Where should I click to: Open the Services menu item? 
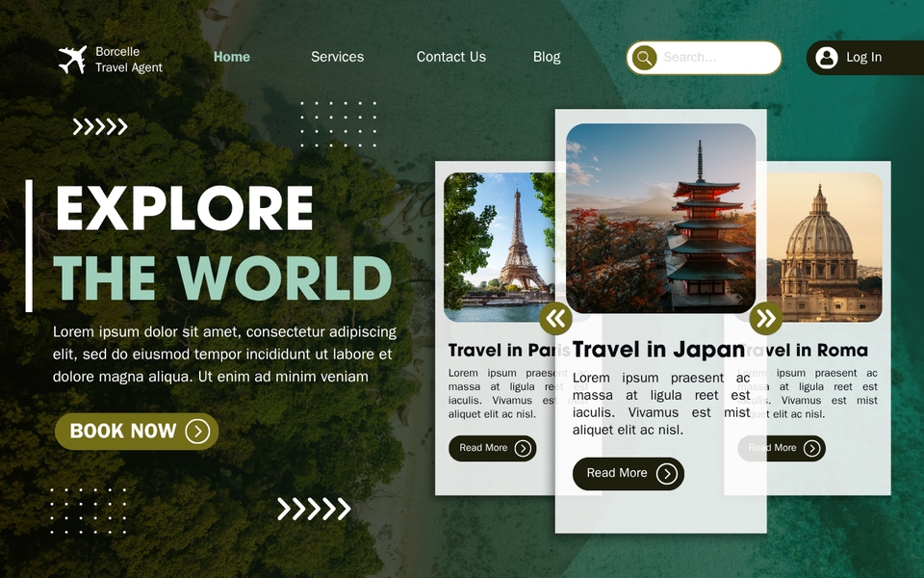tap(337, 57)
